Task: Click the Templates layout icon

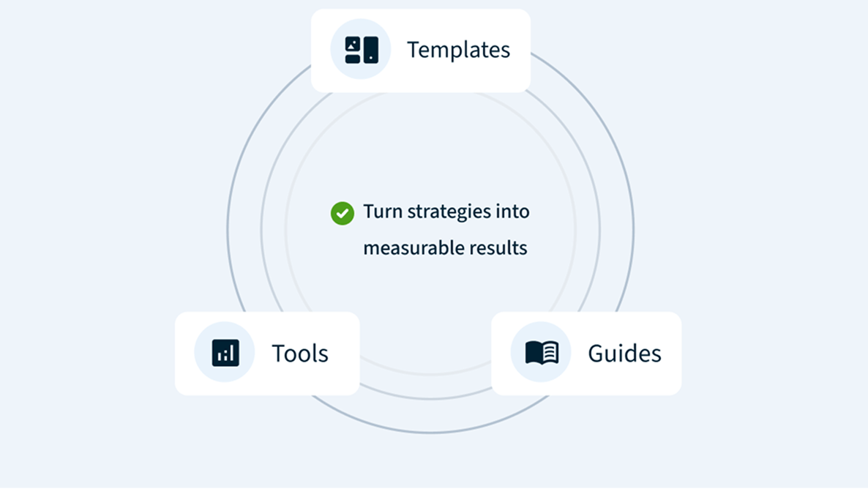Action: [x=362, y=50]
